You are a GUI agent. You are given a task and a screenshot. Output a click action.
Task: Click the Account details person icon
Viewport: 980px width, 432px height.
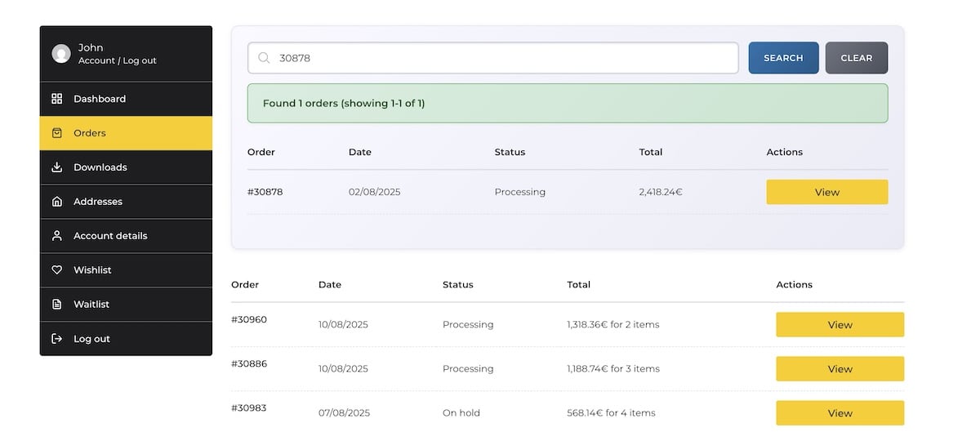tap(57, 236)
